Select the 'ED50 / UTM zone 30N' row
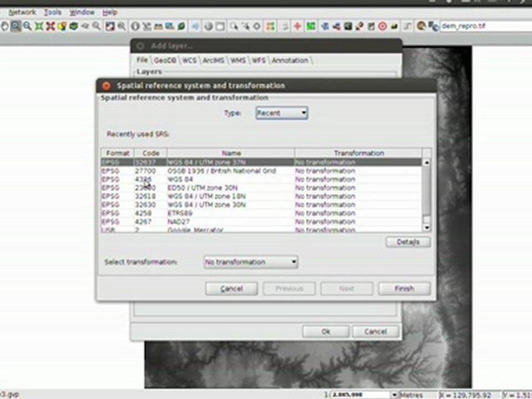Image resolution: width=532 pixels, height=399 pixels. [261, 188]
